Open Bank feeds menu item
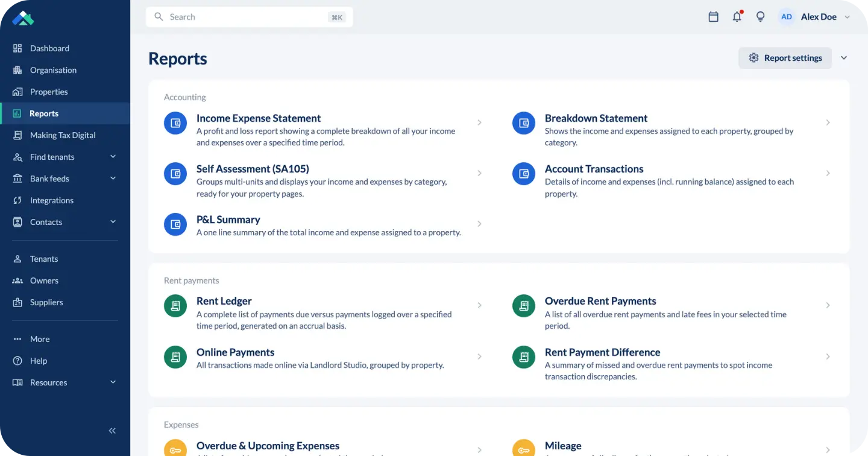The height and width of the screenshot is (456, 868). point(65,179)
